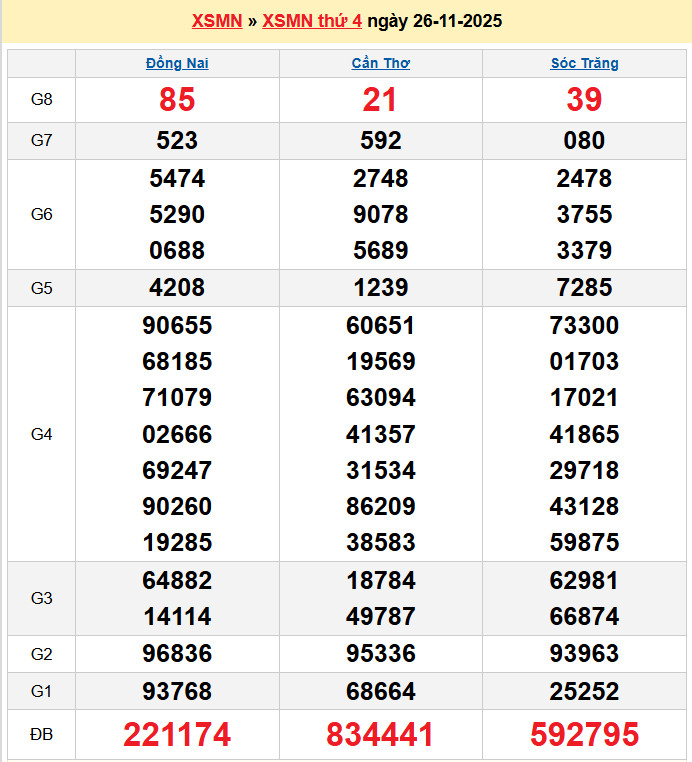
Task: Click G6 number 5474
Action: (177, 179)
